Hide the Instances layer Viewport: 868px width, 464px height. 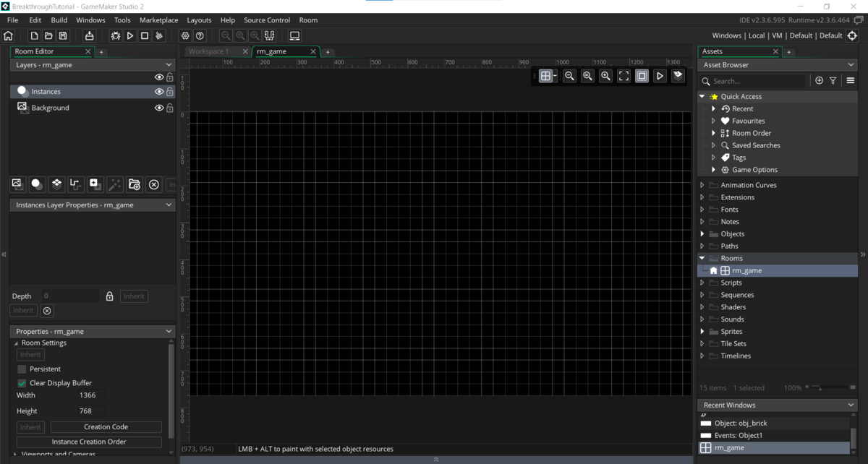coord(158,91)
